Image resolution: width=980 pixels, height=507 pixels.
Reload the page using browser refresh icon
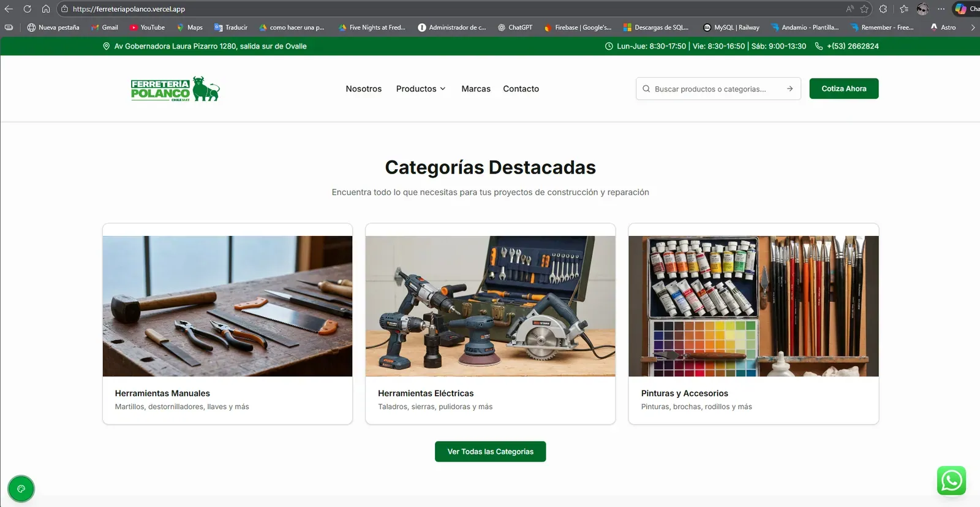tap(27, 9)
